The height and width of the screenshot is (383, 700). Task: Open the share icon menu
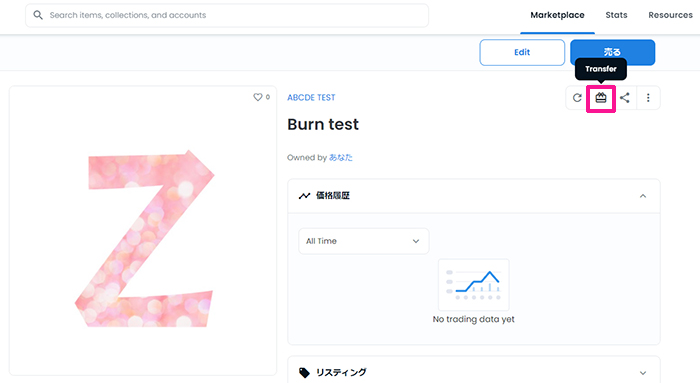coord(625,98)
